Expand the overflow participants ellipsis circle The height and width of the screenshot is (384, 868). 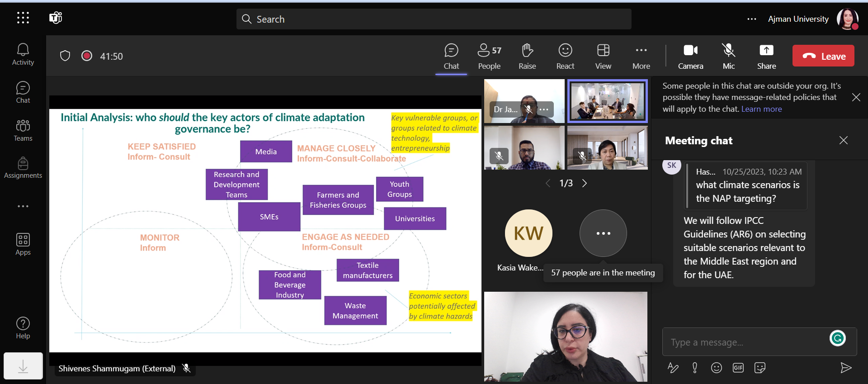pyautogui.click(x=603, y=233)
